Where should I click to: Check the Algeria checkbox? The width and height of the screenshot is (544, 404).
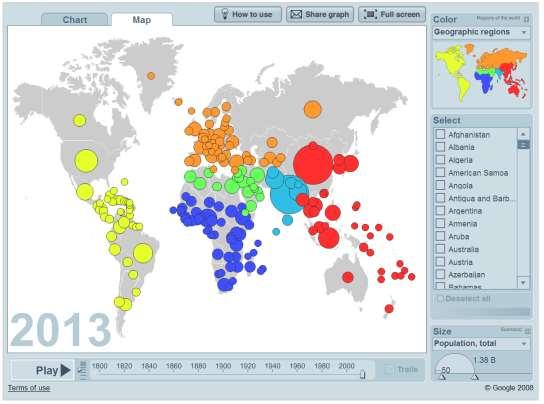point(440,160)
